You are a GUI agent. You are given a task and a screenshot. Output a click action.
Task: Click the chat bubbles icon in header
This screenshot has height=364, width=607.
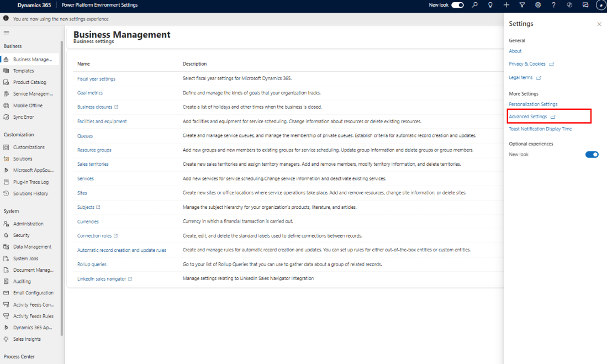click(585, 5)
